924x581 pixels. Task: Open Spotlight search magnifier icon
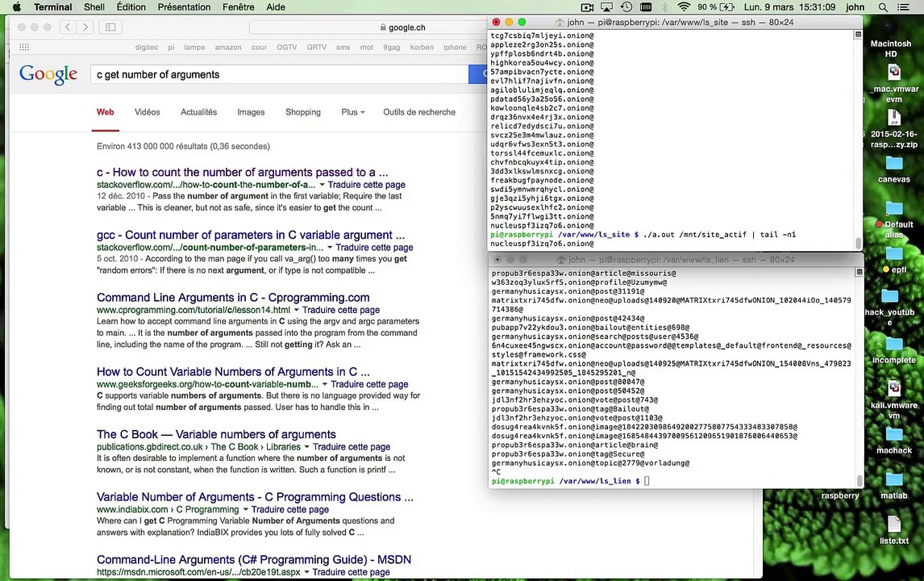point(883,7)
